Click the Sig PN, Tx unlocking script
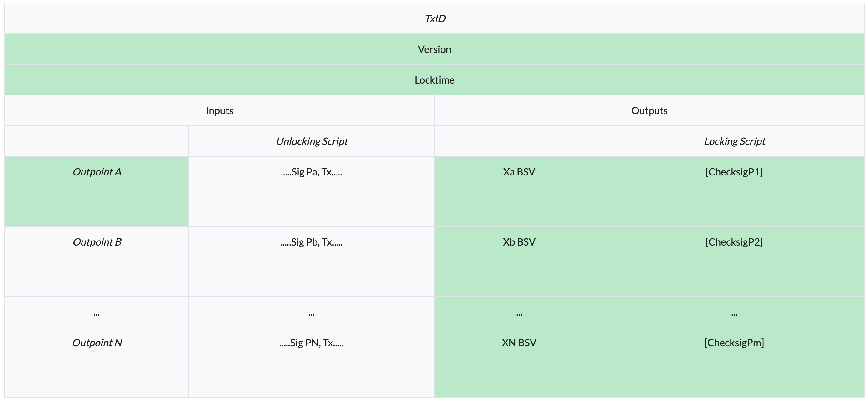Screen dimensions: 868x401 311,343
